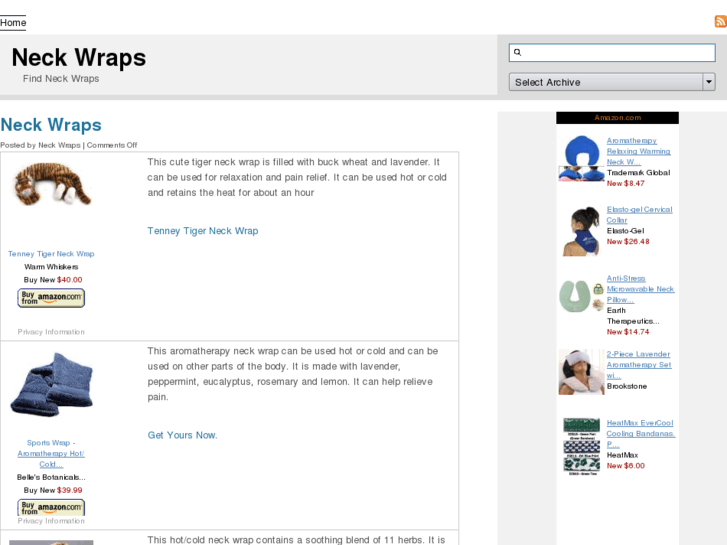Screen dimensions: 727x545
Task: Click the $39.99 Sports Wrap price
Action: 70,490
